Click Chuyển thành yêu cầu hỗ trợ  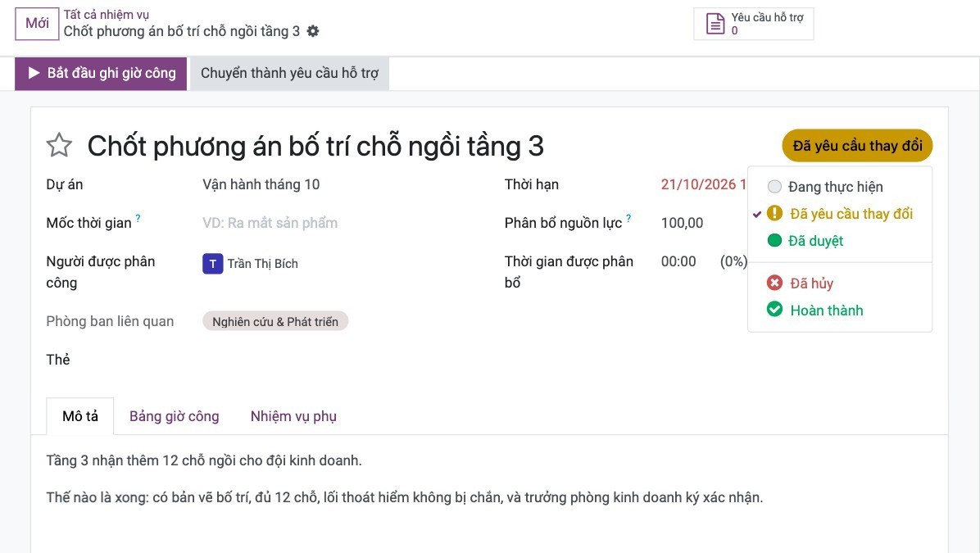tap(289, 74)
